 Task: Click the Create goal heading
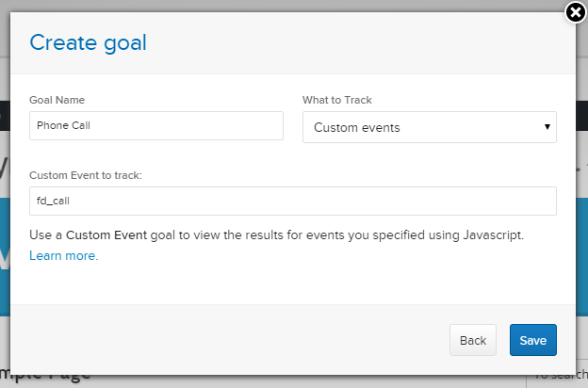(88, 42)
